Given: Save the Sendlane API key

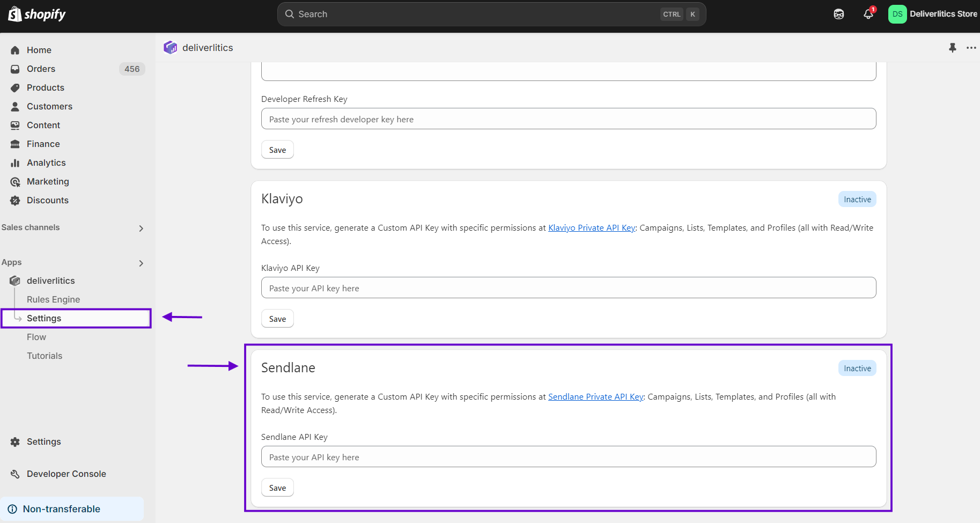Looking at the screenshot, I should point(277,488).
